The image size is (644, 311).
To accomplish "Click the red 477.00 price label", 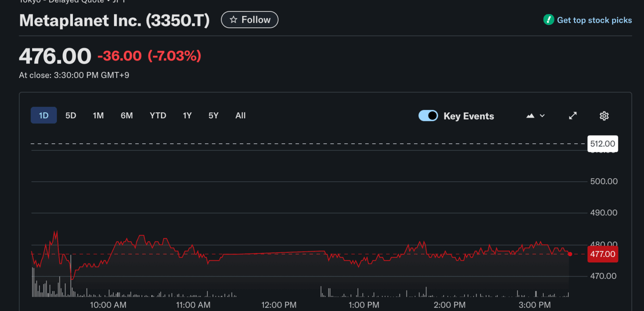I will pos(602,254).
